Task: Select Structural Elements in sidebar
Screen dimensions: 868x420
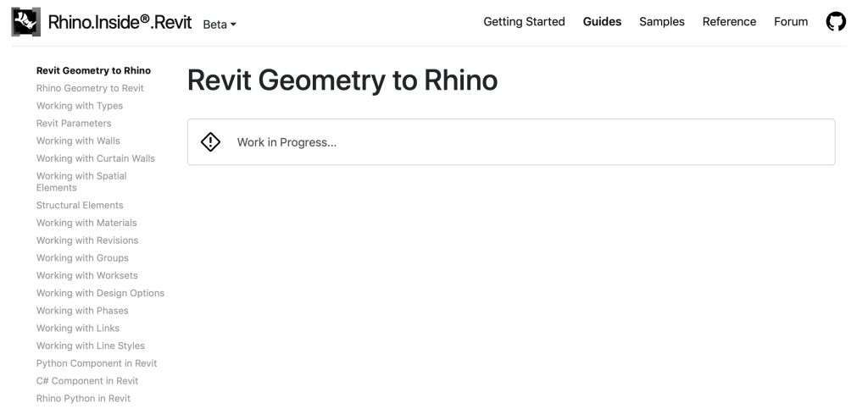Action: tap(80, 206)
